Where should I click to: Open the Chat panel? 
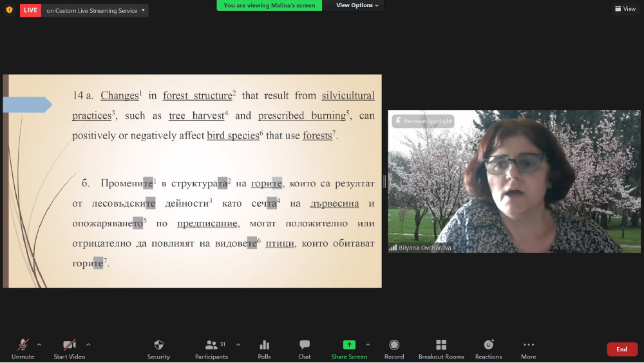point(305,349)
